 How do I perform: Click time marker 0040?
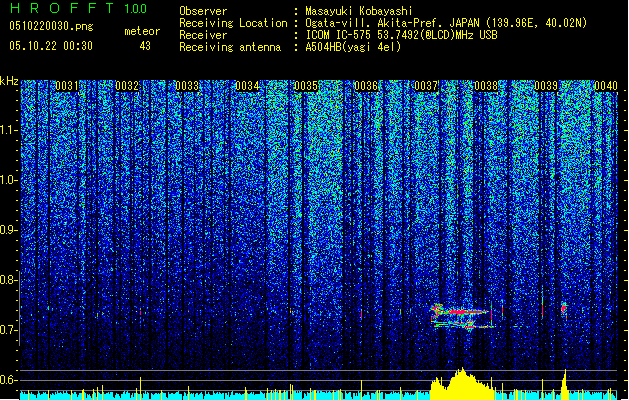(606, 86)
